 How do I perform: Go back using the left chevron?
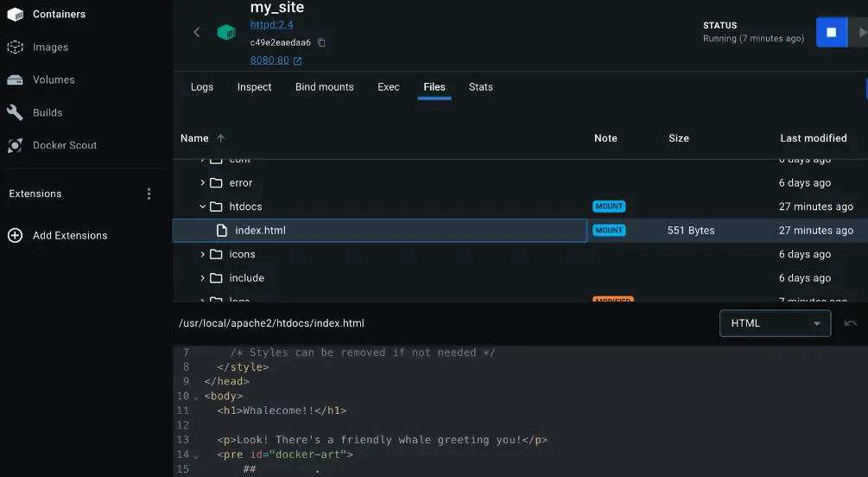tap(197, 33)
